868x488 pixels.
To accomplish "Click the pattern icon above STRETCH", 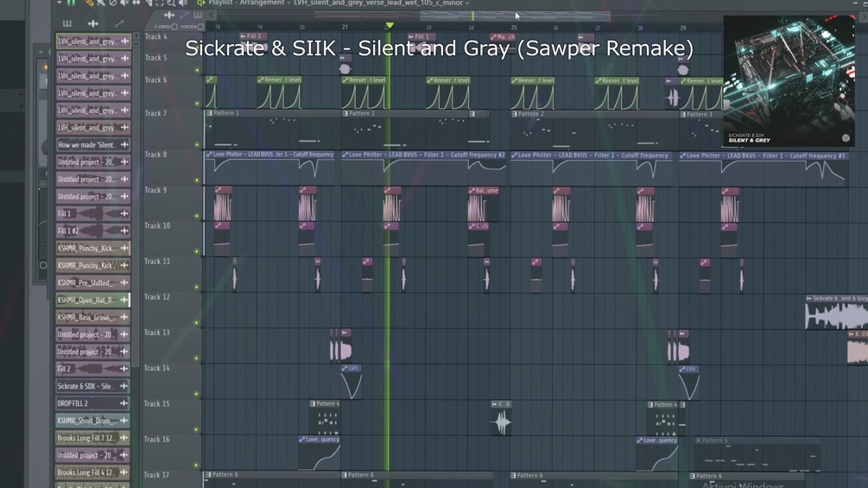I will (198, 15).
